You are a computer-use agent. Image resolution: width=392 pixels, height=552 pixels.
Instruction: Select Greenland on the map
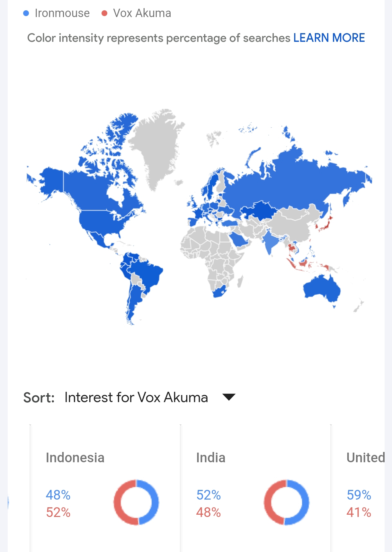(x=154, y=148)
